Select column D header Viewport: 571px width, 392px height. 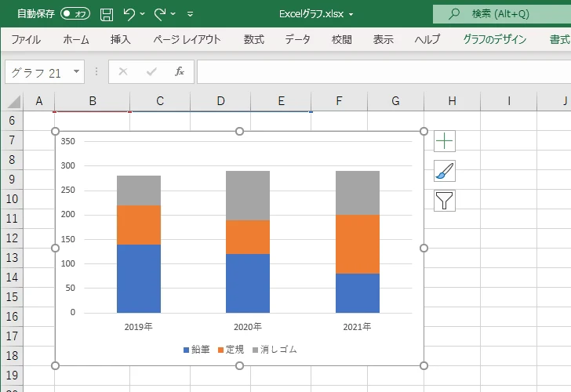(x=220, y=101)
